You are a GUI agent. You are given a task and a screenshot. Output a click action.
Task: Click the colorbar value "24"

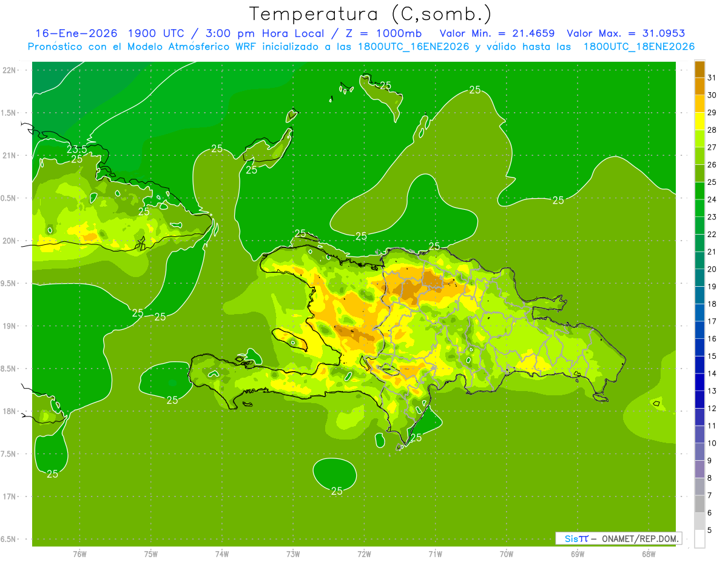[712, 199]
